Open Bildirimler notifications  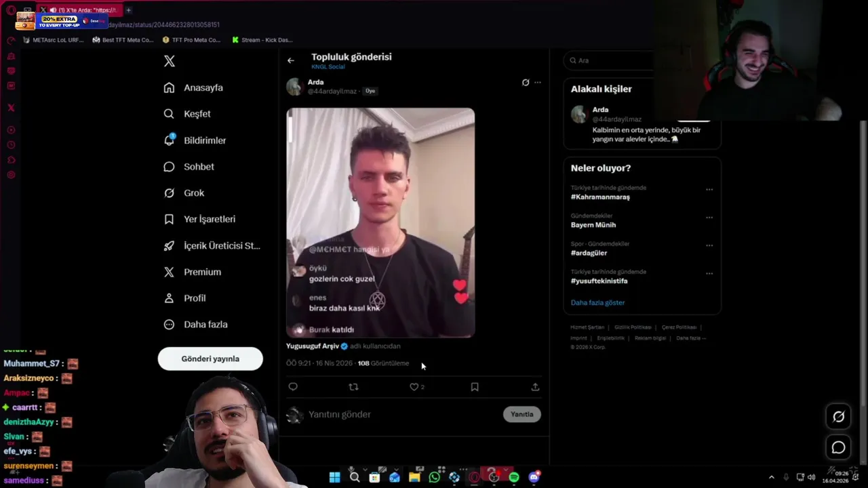195,140
